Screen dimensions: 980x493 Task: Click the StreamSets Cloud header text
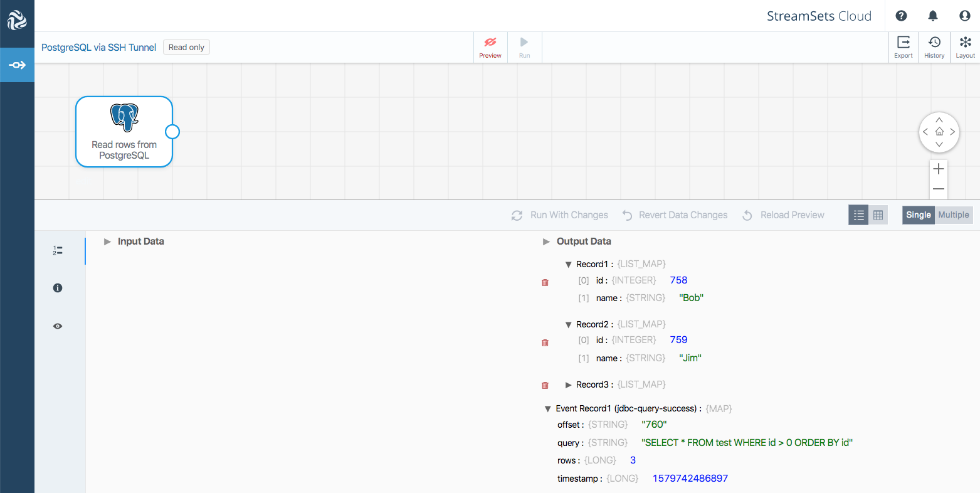pyautogui.click(x=819, y=16)
